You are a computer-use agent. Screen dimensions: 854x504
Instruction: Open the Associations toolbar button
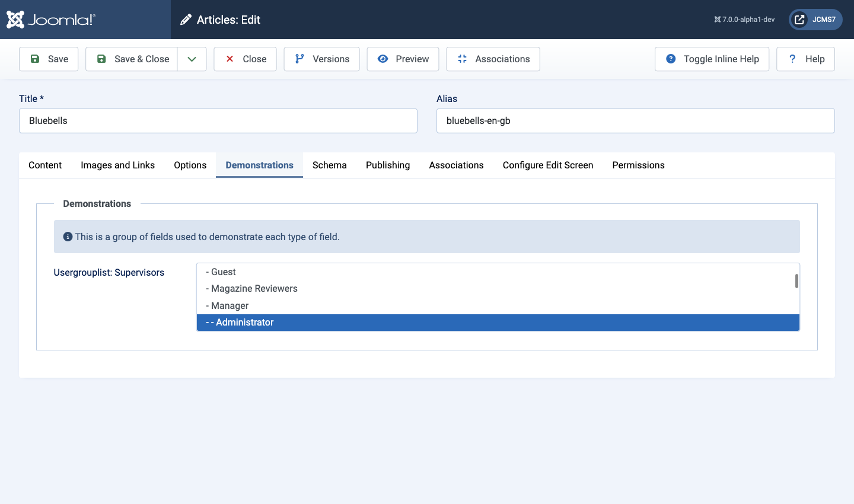click(x=493, y=59)
